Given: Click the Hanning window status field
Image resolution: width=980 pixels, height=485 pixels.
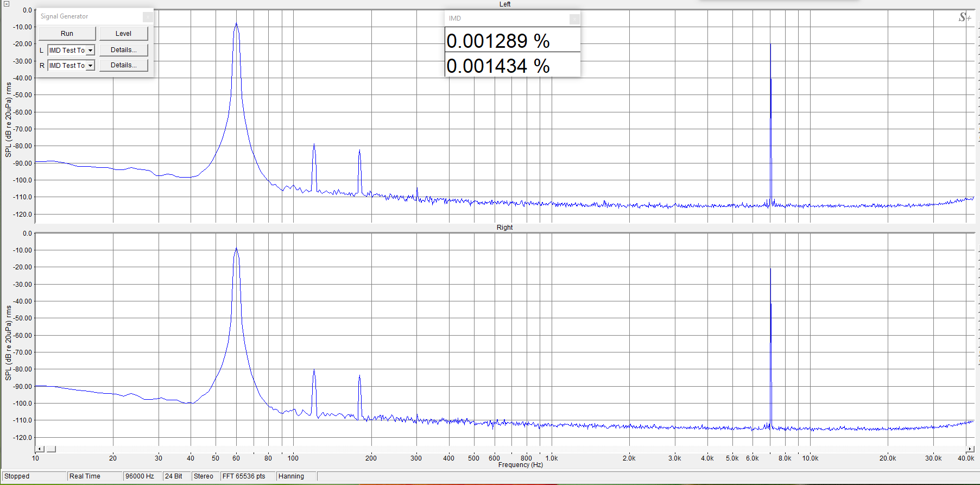Looking at the screenshot, I should click(291, 476).
